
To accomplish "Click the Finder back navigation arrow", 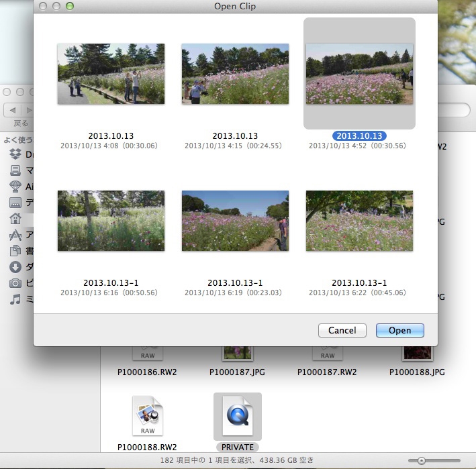I will [x=13, y=110].
